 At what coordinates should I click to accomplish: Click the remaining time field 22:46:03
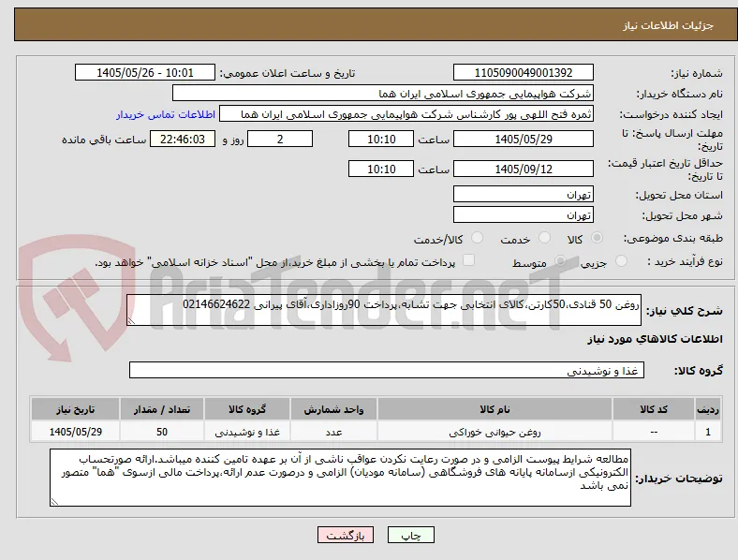pos(183,139)
